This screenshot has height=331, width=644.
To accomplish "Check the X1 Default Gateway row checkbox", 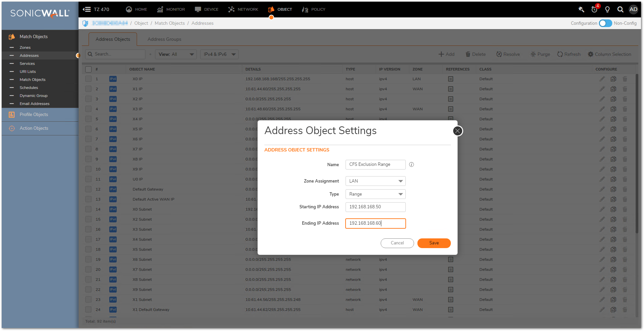I will click(x=88, y=310).
